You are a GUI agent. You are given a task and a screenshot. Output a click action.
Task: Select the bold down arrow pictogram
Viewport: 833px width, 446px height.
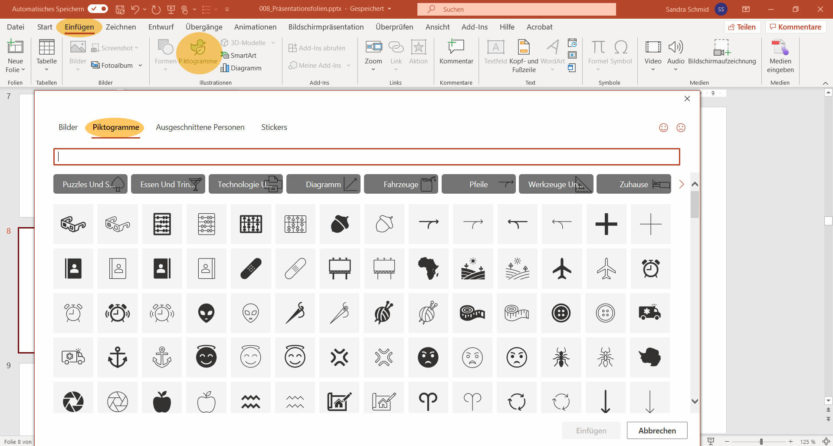[x=606, y=401]
